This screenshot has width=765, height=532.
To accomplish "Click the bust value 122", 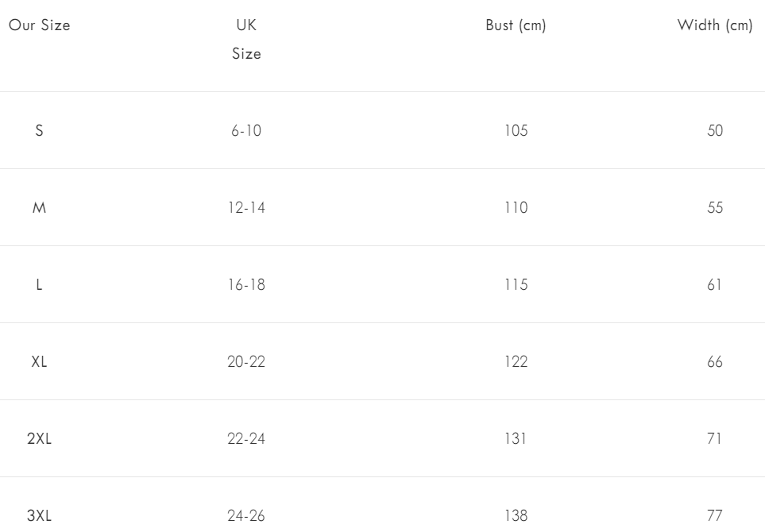I will tap(516, 362).
